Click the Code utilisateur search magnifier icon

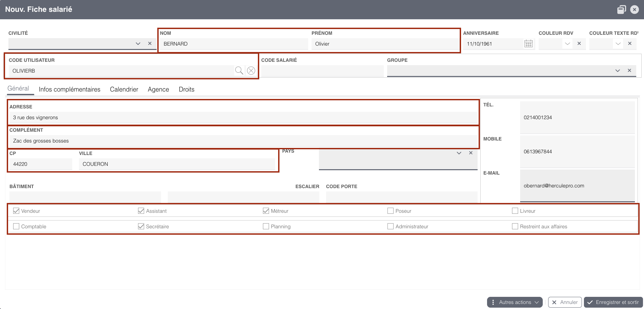coord(239,71)
